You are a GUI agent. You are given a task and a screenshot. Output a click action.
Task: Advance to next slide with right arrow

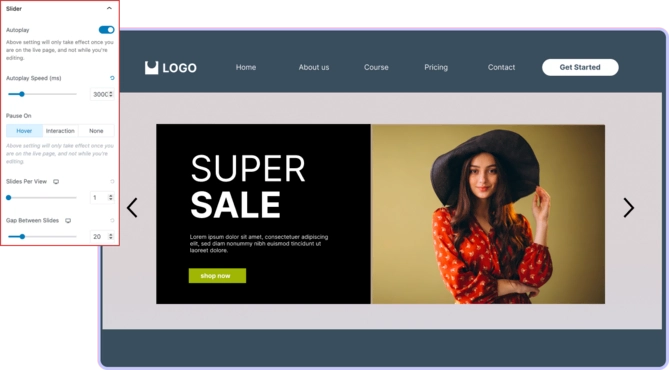pyautogui.click(x=628, y=208)
